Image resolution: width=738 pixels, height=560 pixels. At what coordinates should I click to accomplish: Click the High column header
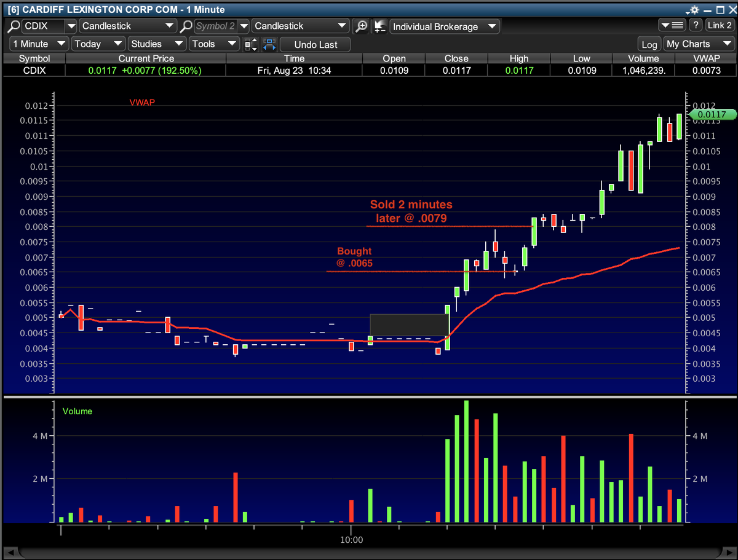coord(519,58)
